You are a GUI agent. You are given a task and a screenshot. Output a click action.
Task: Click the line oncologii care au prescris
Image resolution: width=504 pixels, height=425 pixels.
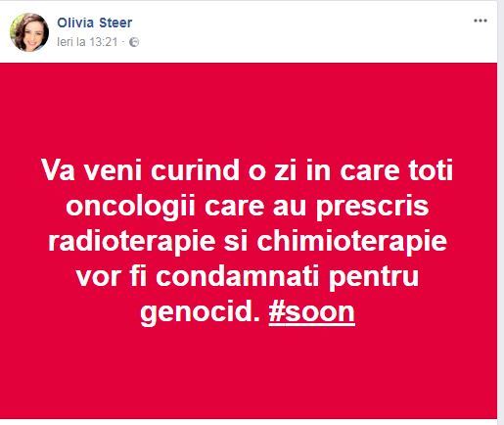(x=248, y=207)
